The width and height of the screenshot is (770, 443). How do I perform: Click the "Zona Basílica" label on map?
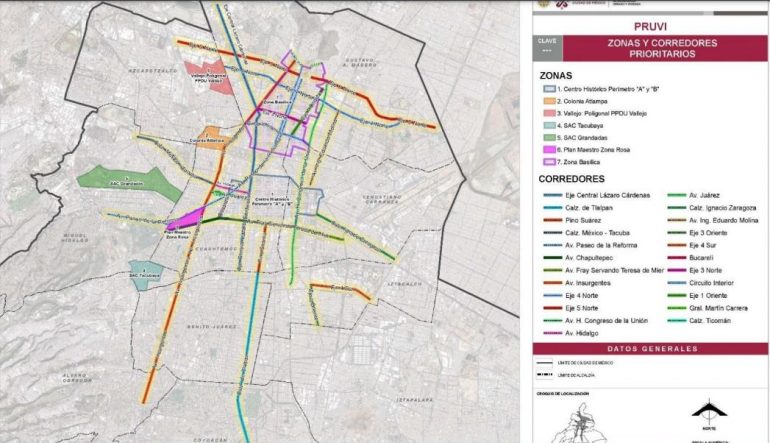pyautogui.click(x=277, y=102)
